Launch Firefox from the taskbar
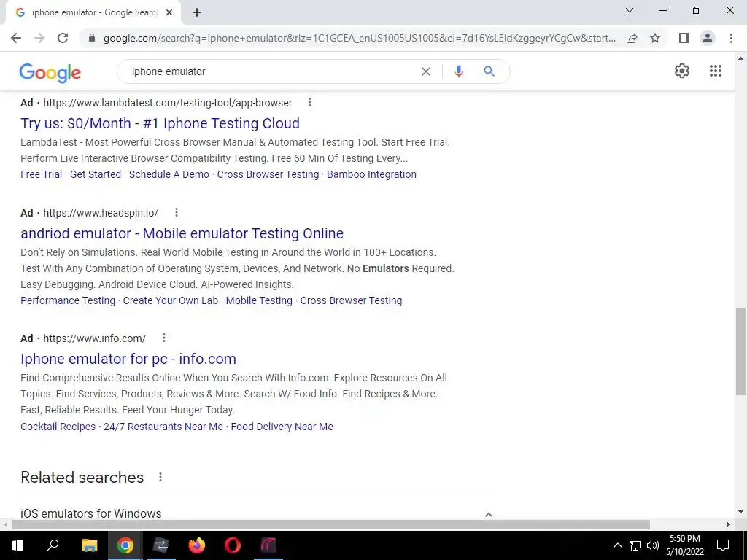This screenshot has height=560, width=747. point(196,545)
